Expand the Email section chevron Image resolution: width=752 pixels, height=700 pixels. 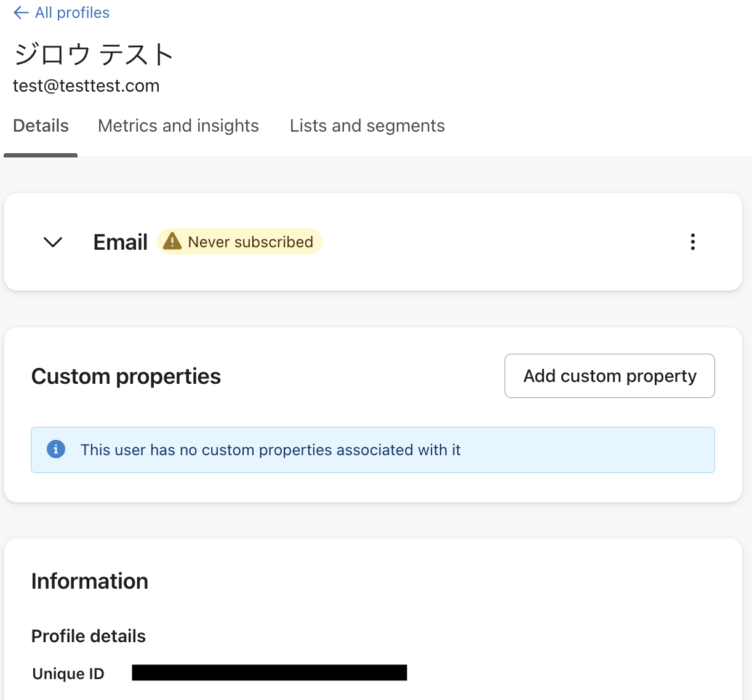(53, 242)
